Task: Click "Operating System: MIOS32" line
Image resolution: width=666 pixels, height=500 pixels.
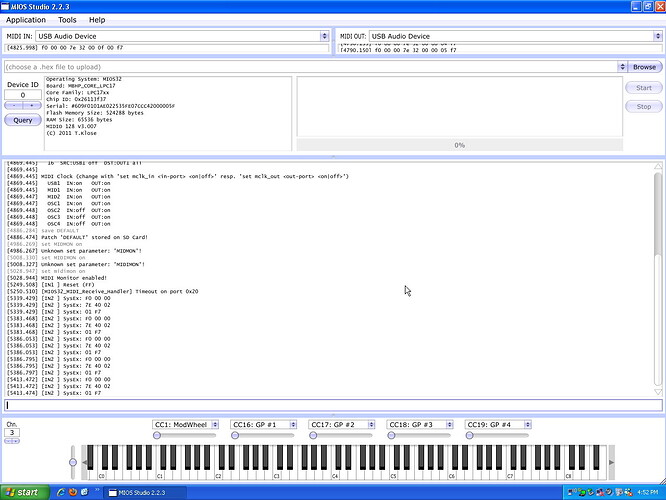Action: point(84,79)
